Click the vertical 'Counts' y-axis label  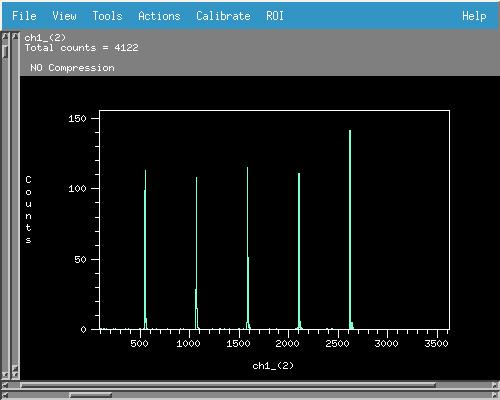(x=28, y=210)
